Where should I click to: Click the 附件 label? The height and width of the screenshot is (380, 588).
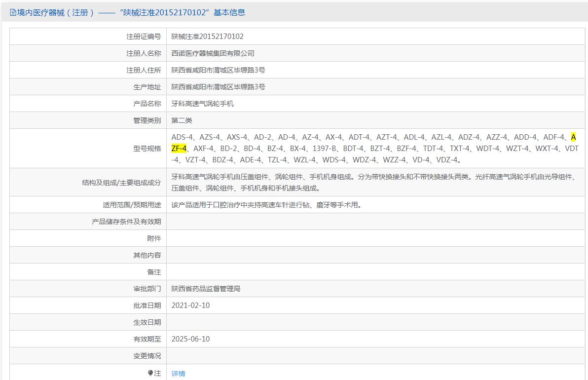pos(154,238)
